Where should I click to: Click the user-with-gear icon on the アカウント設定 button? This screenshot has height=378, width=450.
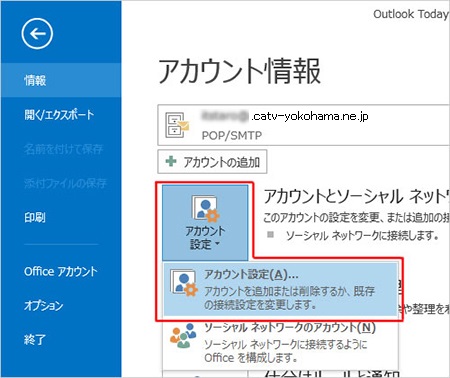click(x=205, y=209)
